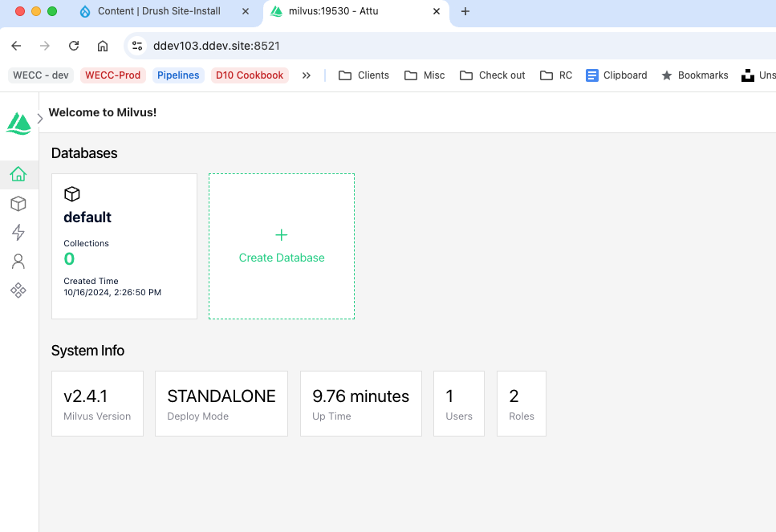Click the 2 Roles card

(x=522, y=404)
